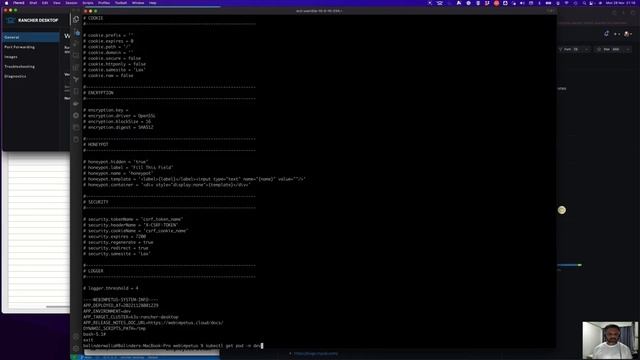Open the Font dropdown in right window
Image resolution: width=640 pixels, height=360 pixels.
(574, 49)
